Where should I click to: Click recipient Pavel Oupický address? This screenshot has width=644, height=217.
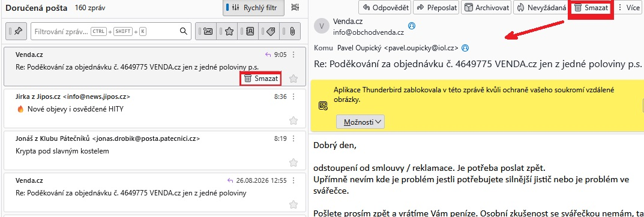(x=397, y=48)
